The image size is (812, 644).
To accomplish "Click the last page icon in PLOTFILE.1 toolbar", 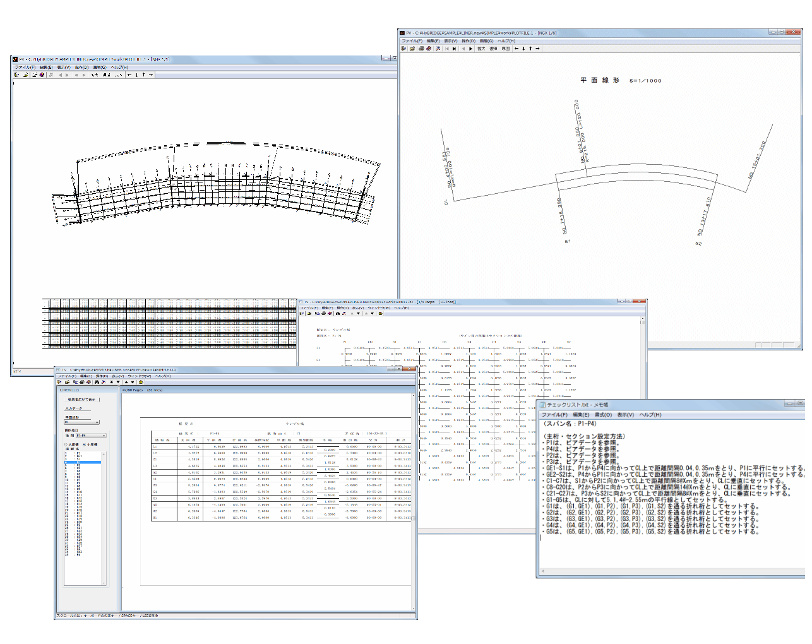I will 454,49.
